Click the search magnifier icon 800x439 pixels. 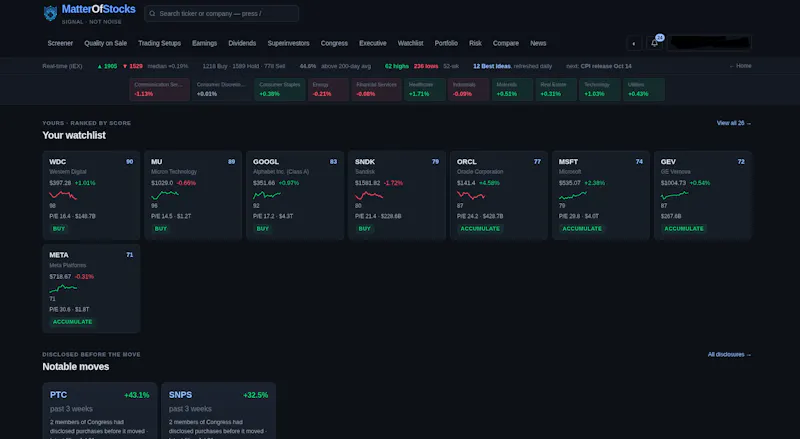click(152, 14)
